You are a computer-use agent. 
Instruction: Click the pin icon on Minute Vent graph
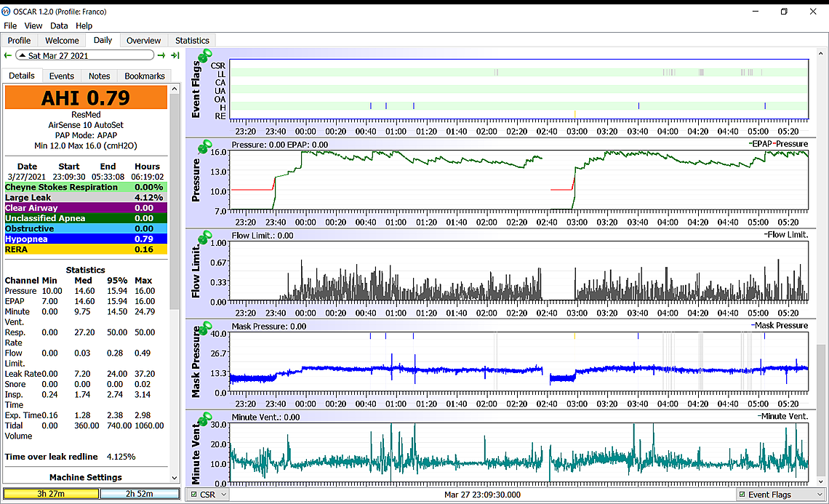coord(205,419)
